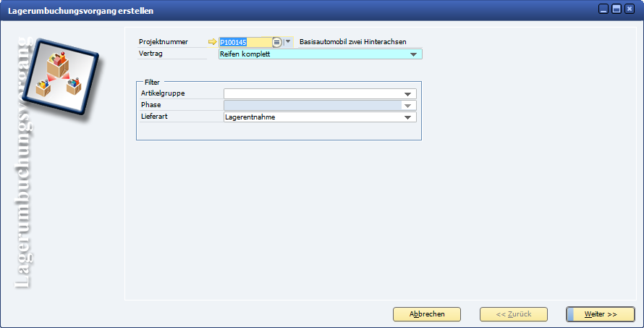This screenshot has height=328, width=644.
Task: Expand the small arrow next to Projektnummer field
Action: coord(288,42)
